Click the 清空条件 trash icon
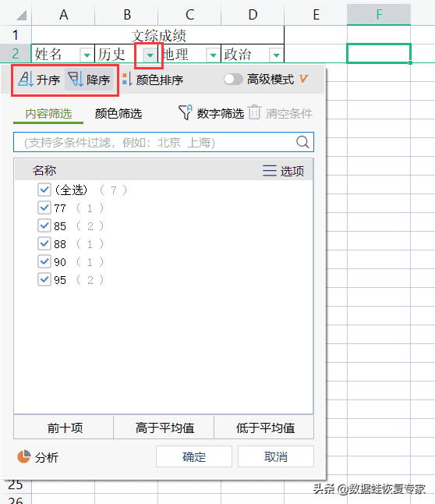The width and height of the screenshot is (435, 504). pos(255,112)
